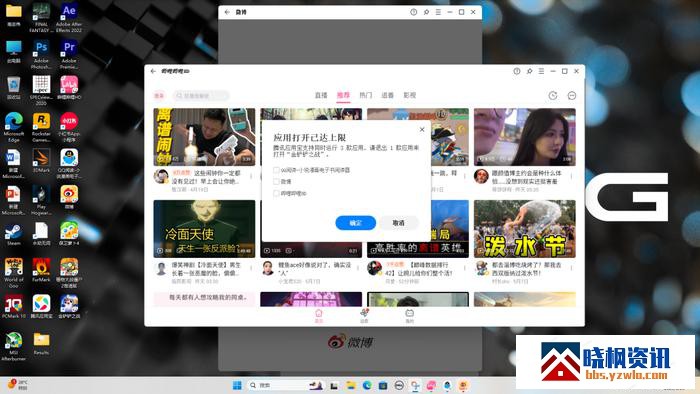Click the history clock icon in bilibili

[x=553, y=95]
